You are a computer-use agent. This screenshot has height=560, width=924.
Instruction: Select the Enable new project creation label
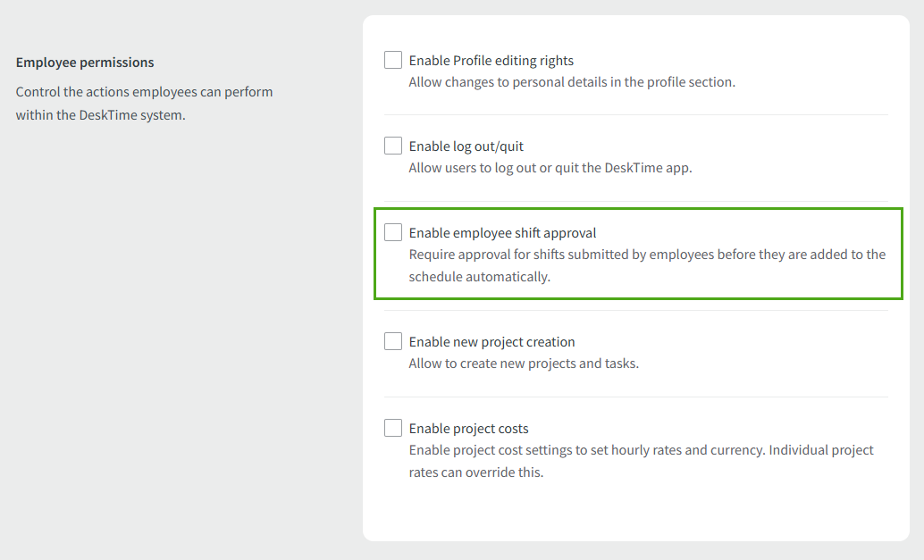point(491,341)
